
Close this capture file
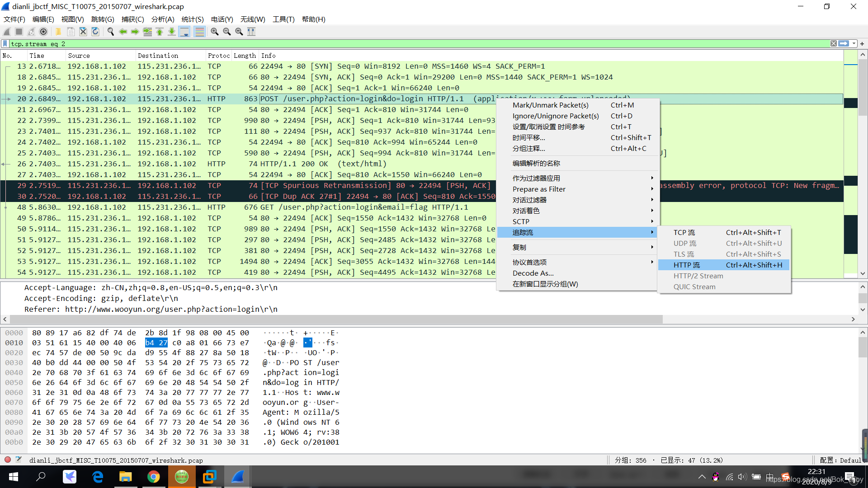(83, 32)
